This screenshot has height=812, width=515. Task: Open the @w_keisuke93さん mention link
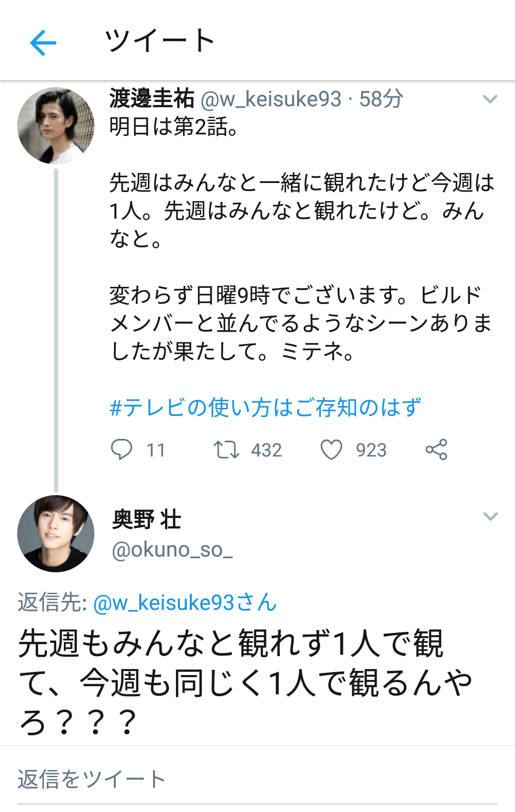click(185, 602)
